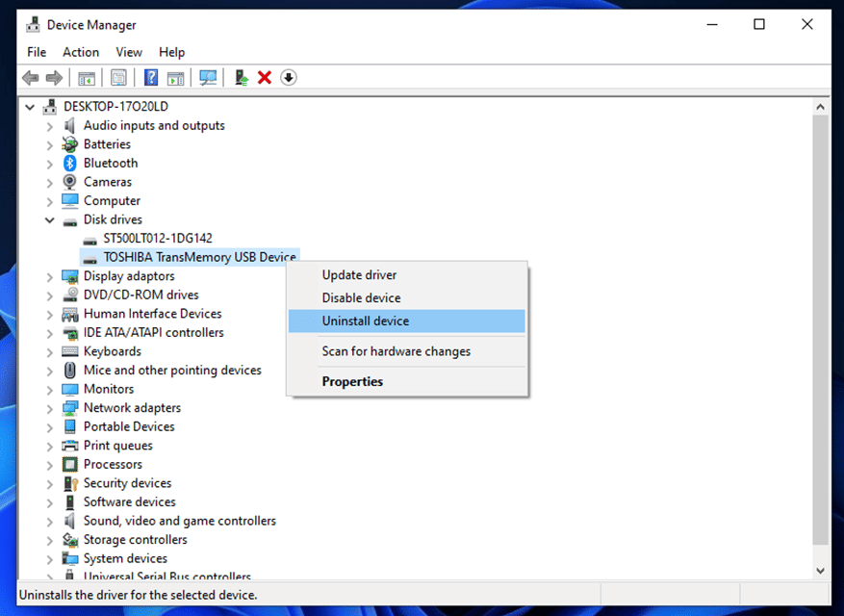Open the Action menu

pos(81,52)
